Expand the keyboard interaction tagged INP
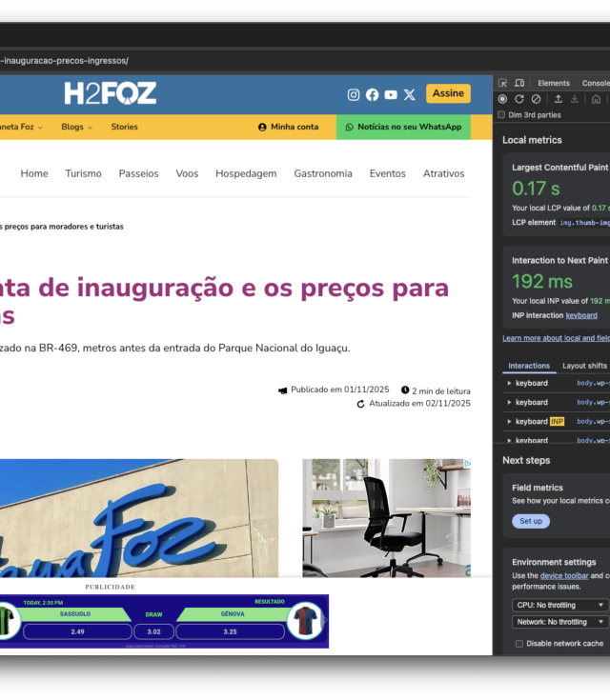 tap(510, 421)
